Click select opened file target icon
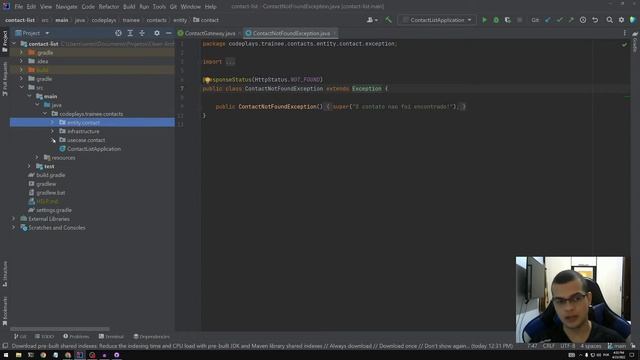 pyautogui.click(x=118, y=33)
